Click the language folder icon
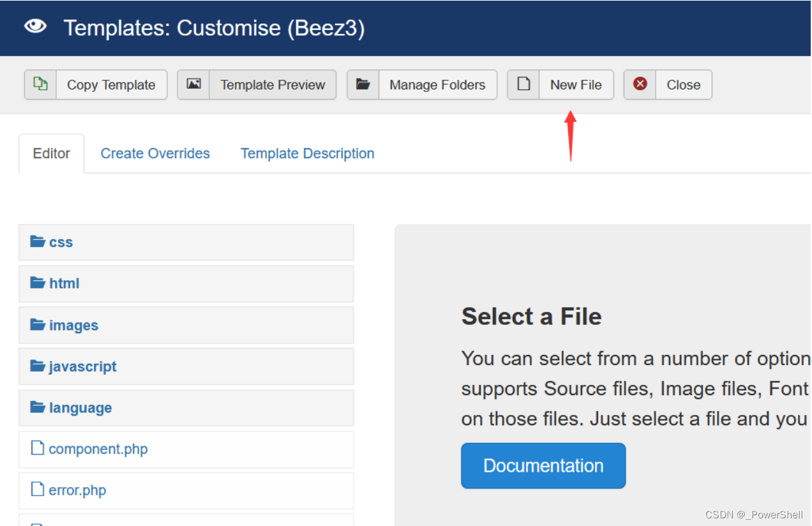The height and width of the screenshot is (526, 812). click(38, 407)
